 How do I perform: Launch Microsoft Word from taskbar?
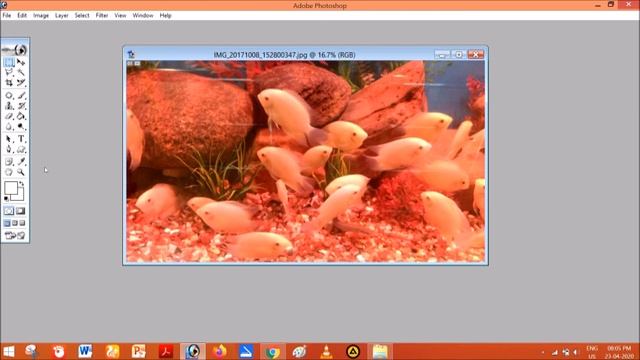coord(85,351)
